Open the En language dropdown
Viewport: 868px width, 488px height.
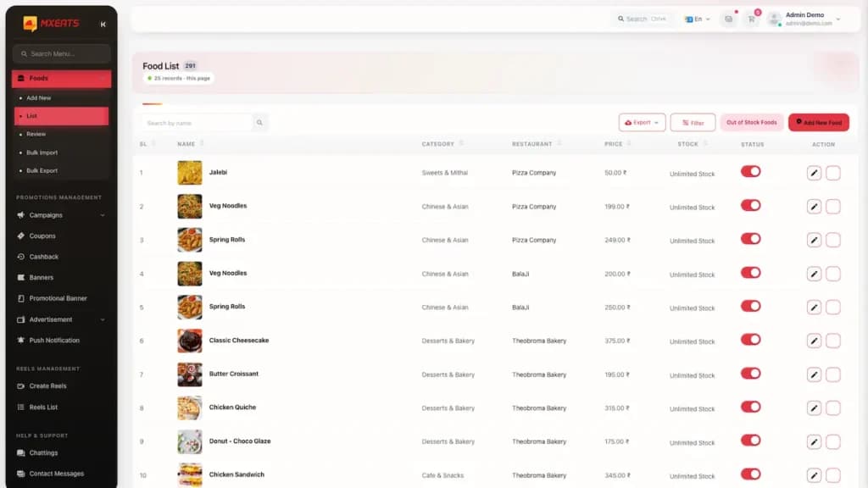tap(698, 19)
